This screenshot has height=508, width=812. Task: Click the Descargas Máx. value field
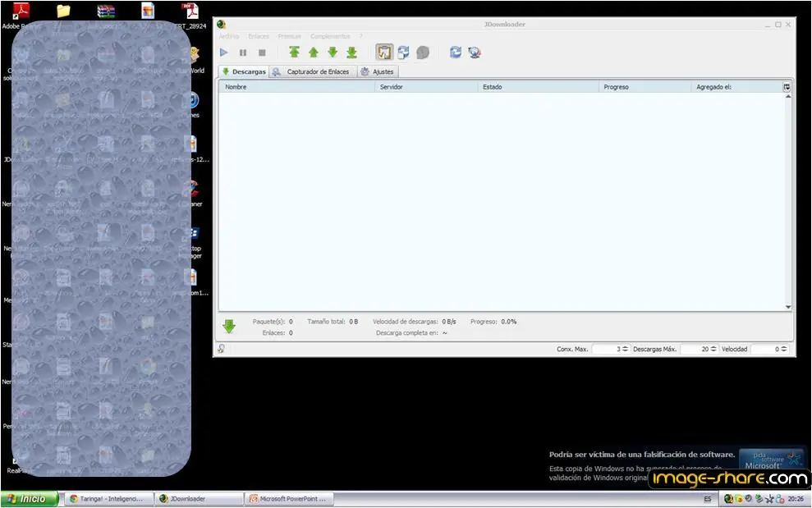(695, 349)
